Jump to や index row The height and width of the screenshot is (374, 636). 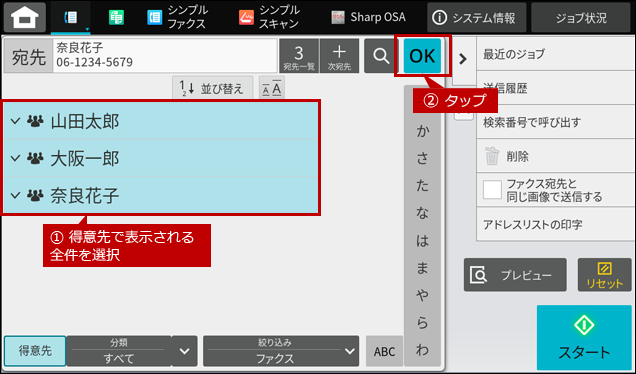coord(422,295)
